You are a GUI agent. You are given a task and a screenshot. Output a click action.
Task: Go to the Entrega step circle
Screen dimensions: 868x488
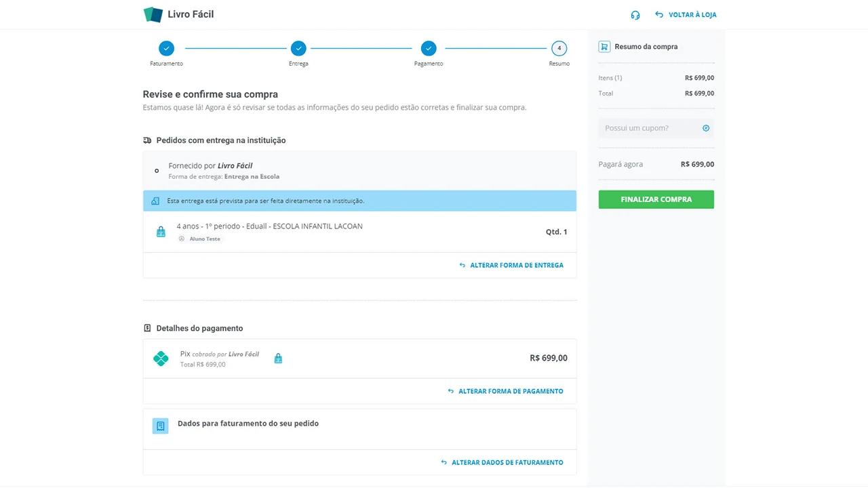tap(298, 48)
